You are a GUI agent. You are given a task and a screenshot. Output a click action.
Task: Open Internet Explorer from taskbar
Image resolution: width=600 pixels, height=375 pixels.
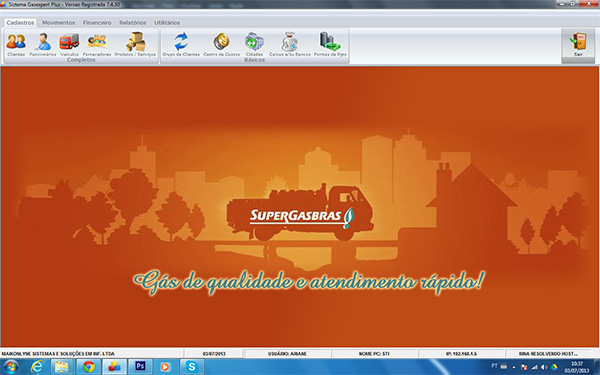[x=37, y=367]
